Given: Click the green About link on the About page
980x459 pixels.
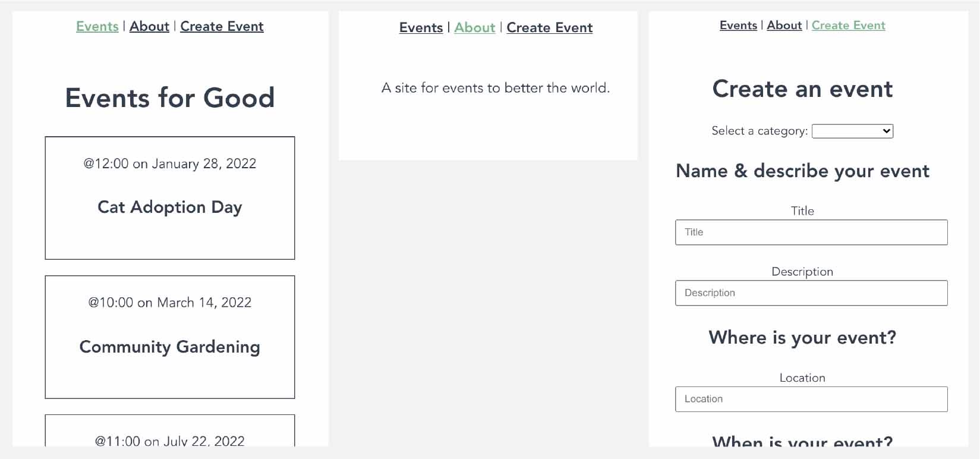Looking at the screenshot, I should 474,28.
